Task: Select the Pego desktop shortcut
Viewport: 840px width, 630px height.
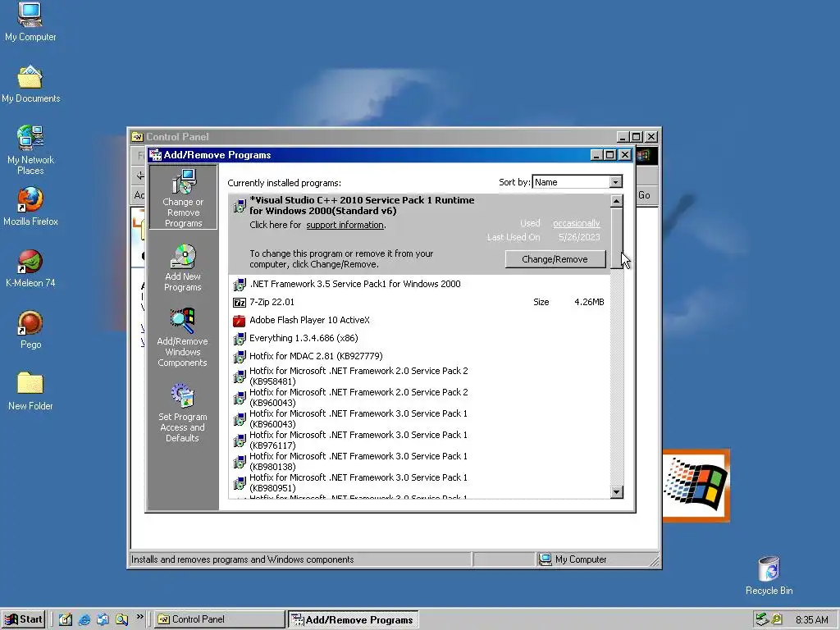Action: click(30, 330)
